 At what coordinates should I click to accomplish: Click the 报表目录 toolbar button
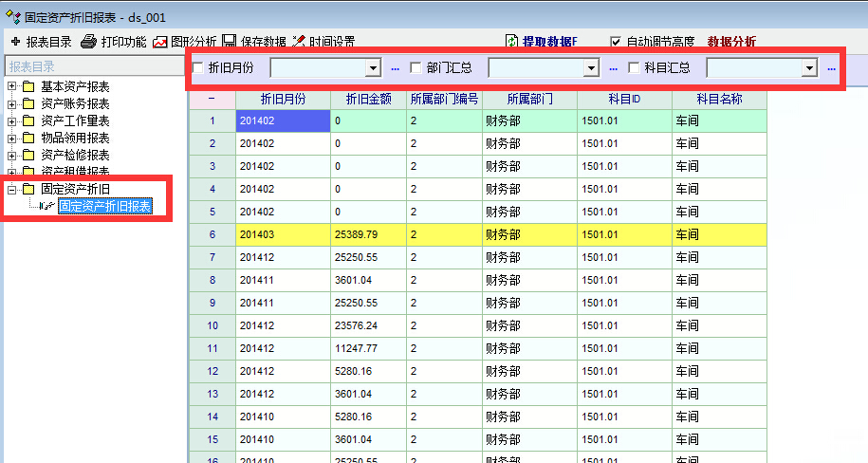[42, 42]
